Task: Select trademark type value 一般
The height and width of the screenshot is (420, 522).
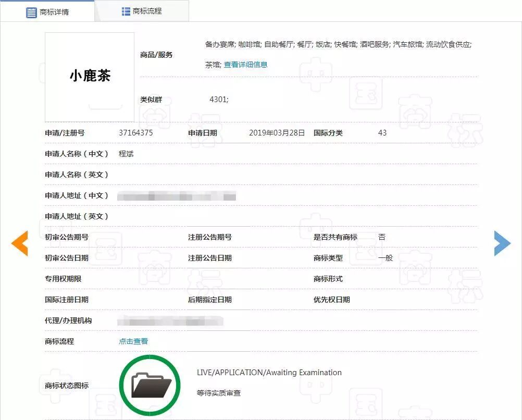Action: 386,258
